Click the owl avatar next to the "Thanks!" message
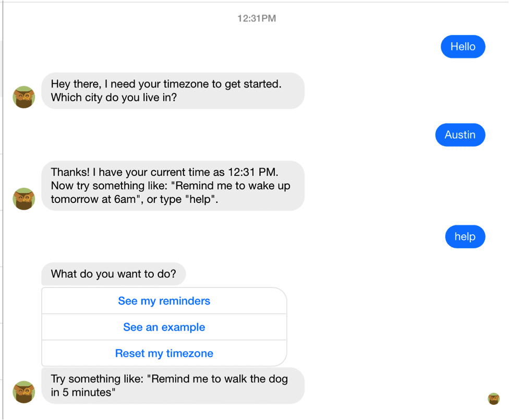Image resolution: width=509 pixels, height=420 pixels. pos(23,199)
